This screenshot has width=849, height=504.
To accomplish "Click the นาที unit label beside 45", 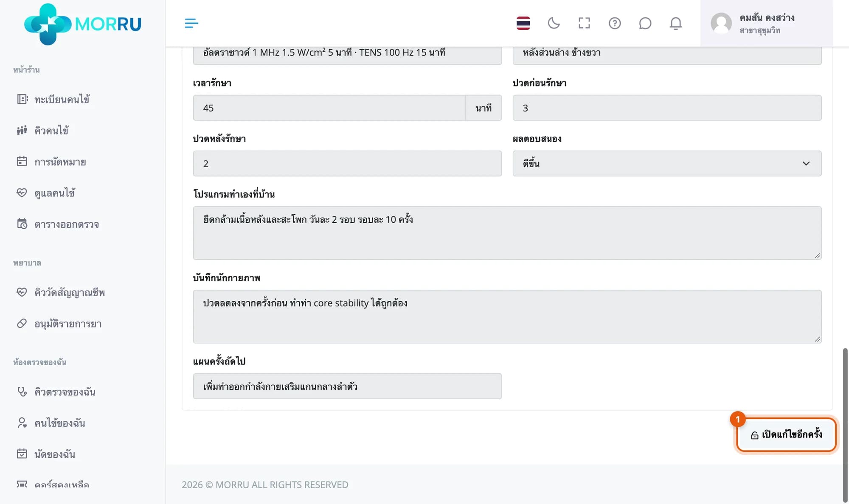I will (x=484, y=108).
